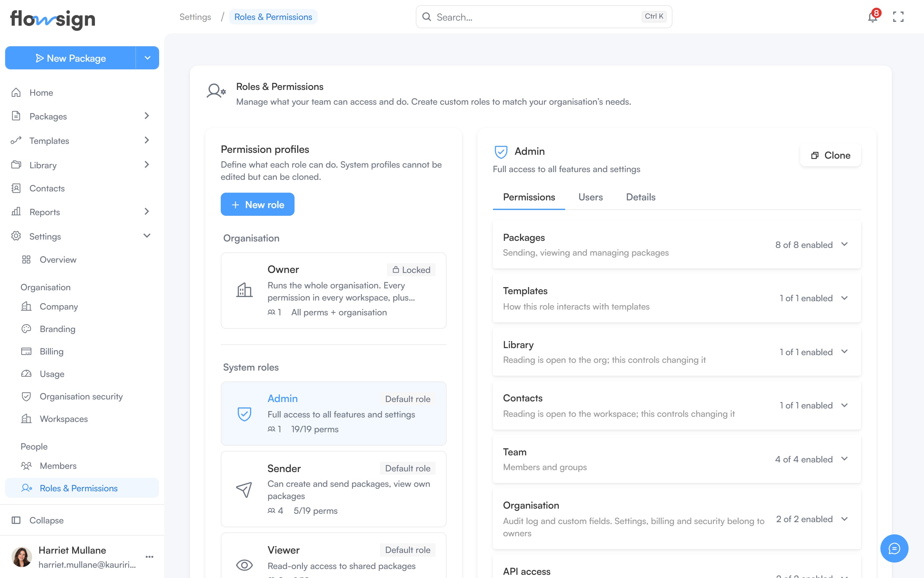Image resolution: width=924 pixels, height=578 pixels.
Task: Expand the Library sidebar menu
Action: (147, 165)
